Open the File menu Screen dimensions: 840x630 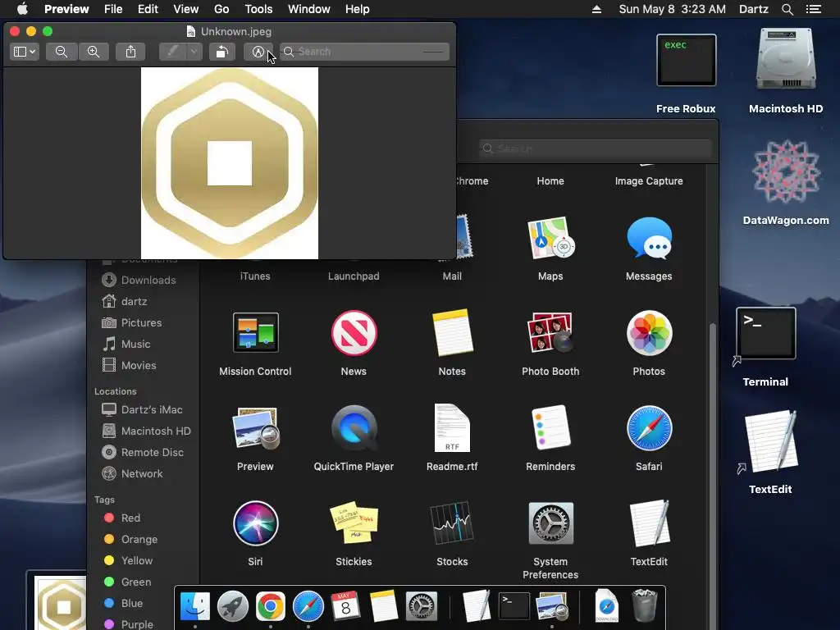(113, 9)
